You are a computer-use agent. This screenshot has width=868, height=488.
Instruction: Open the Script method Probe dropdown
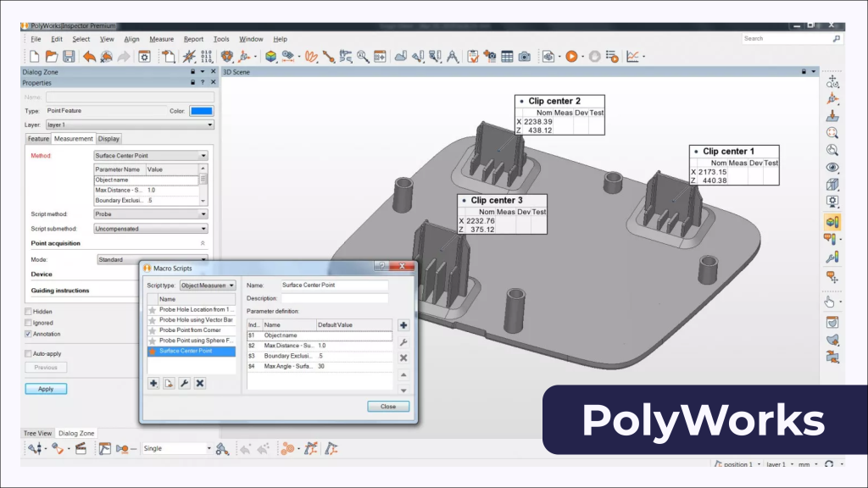click(x=150, y=215)
